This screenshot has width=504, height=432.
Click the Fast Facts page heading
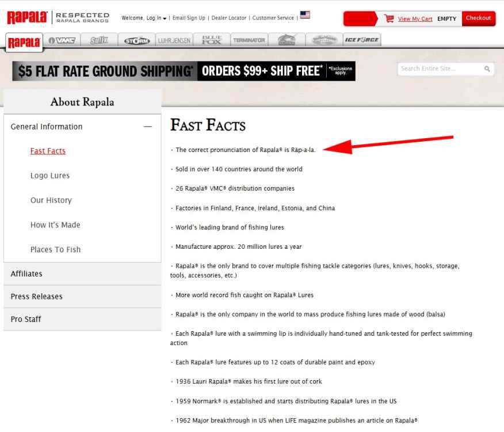208,125
